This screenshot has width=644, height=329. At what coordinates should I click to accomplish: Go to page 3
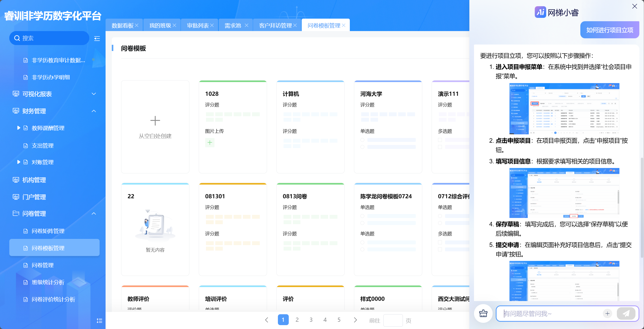(x=311, y=320)
